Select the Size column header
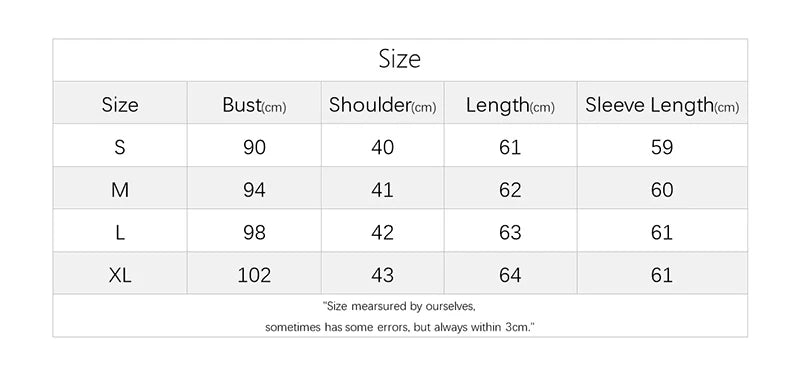This screenshot has height=385, width=800. point(120,105)
